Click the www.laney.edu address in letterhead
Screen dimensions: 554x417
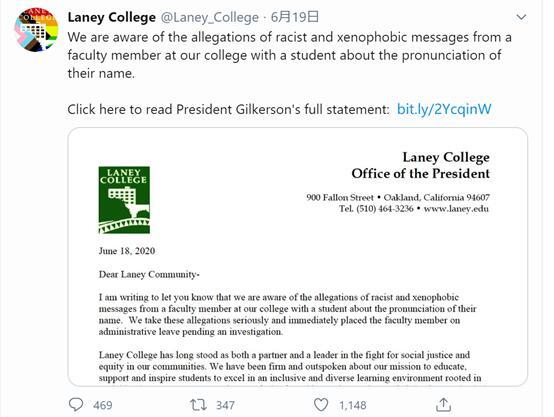click(x=456, y=208)
